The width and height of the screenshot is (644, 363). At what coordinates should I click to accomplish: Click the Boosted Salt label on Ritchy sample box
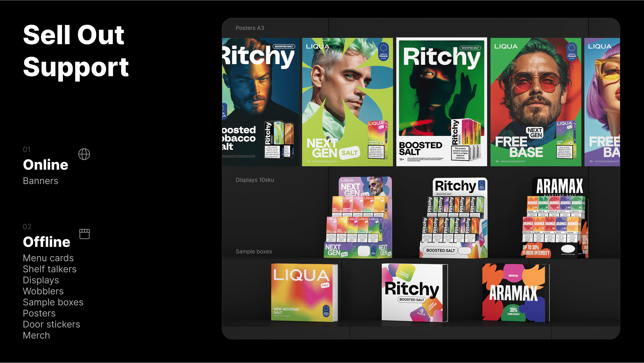[x=412, y=300]
